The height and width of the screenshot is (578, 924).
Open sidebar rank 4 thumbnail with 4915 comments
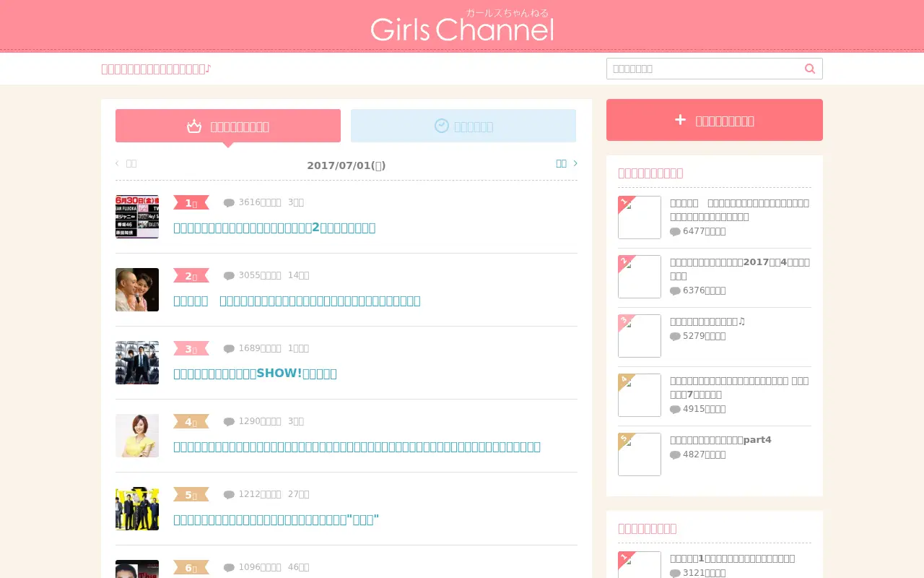tap(640, 395)
